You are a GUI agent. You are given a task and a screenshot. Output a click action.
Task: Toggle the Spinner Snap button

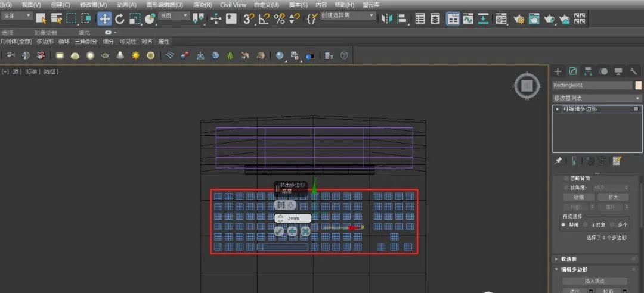(x=294, y=18)
